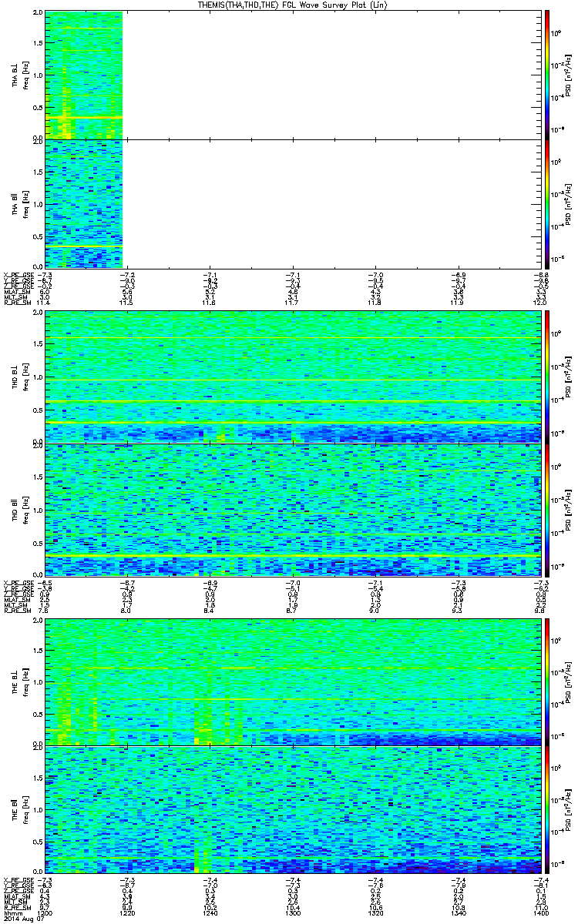
Task: Click the THD BII spectrogram panel
Action: tap(292, 509)
